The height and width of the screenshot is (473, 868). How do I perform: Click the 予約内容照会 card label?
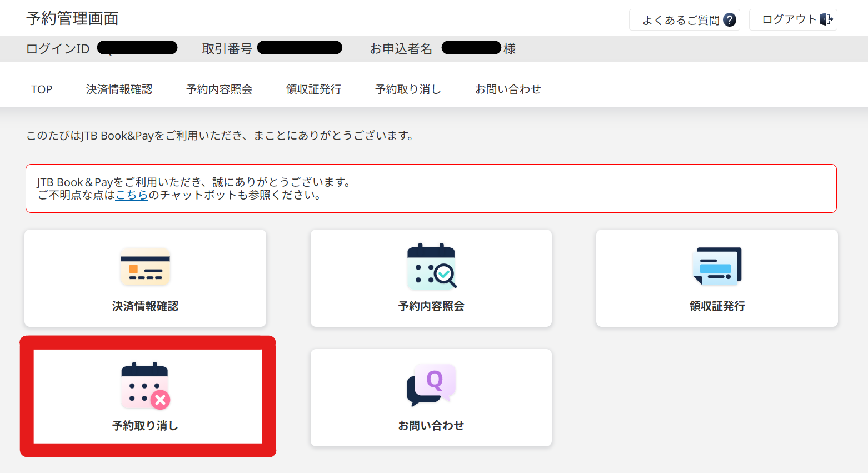click(x=431, y=306)
